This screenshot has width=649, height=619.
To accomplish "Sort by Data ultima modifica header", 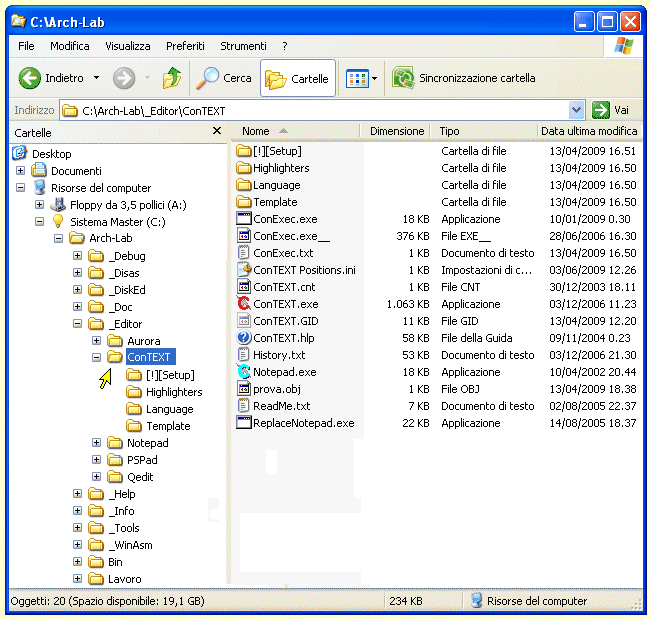I will (x=589, y=131).
